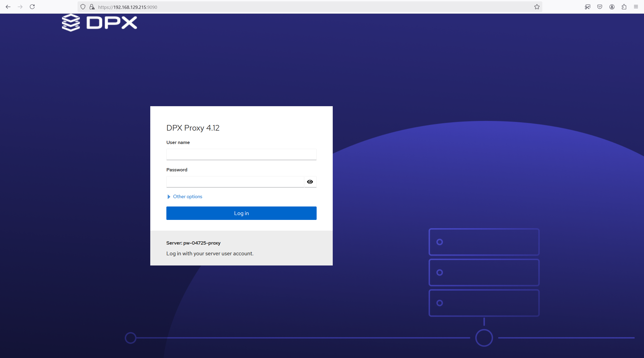Focus the Password field

coord(235,182)
